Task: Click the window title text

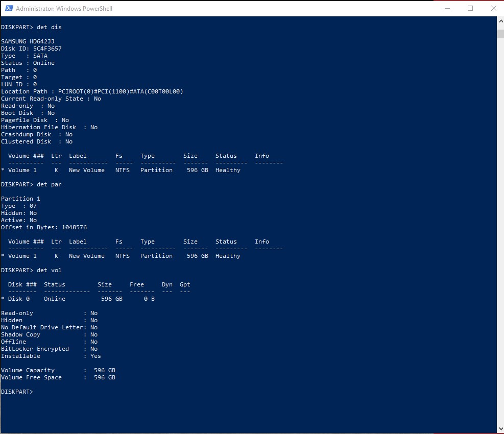Action: pos(64,9)
